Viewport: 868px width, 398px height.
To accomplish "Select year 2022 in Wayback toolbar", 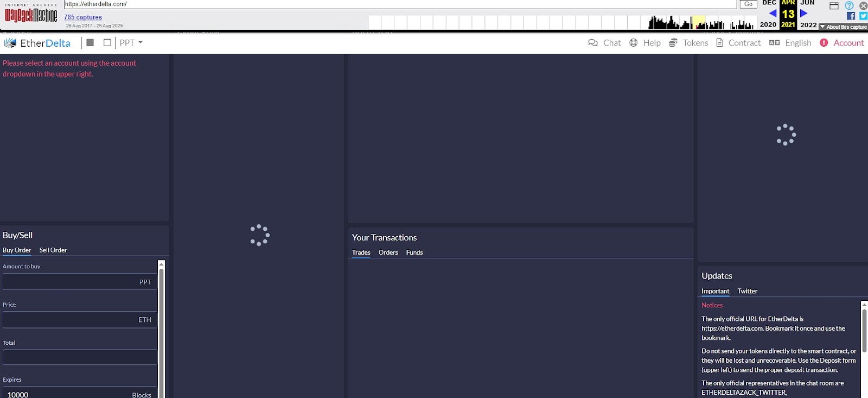I will tap(808, 25).
